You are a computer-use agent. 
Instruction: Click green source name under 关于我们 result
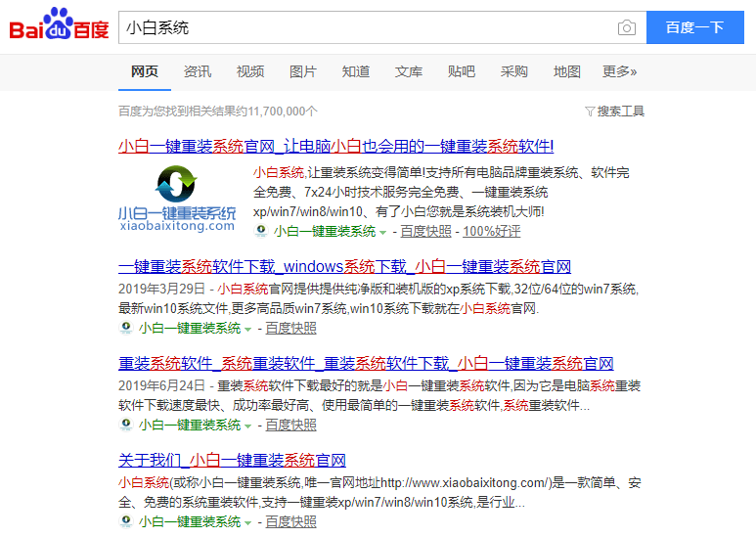[x=190, y=522]
